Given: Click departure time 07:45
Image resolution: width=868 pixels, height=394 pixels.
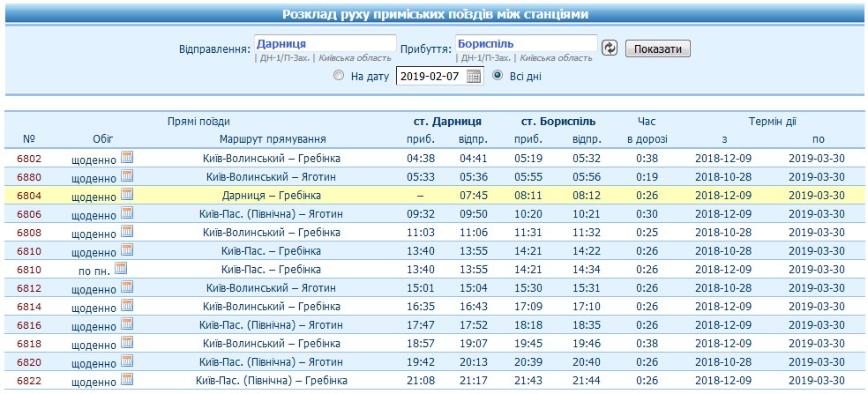Looking at the screenshot, I should click(x=474, y=196).
